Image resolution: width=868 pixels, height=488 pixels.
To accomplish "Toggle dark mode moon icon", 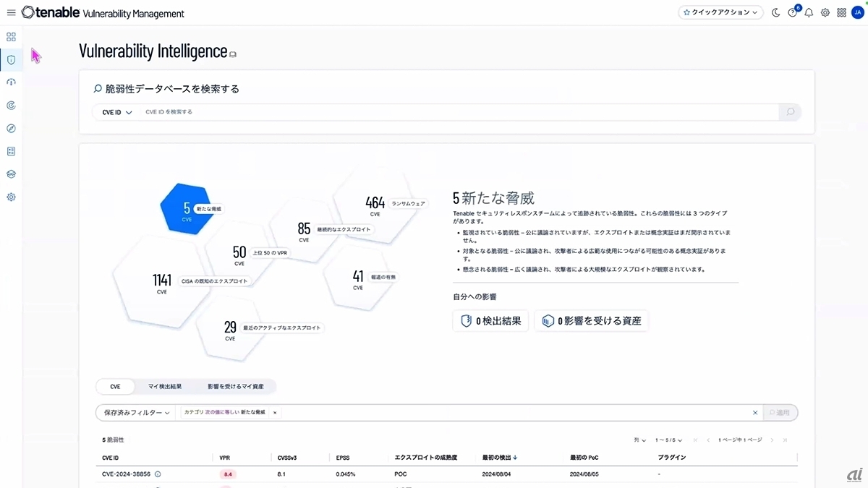I will click(776, 13).
